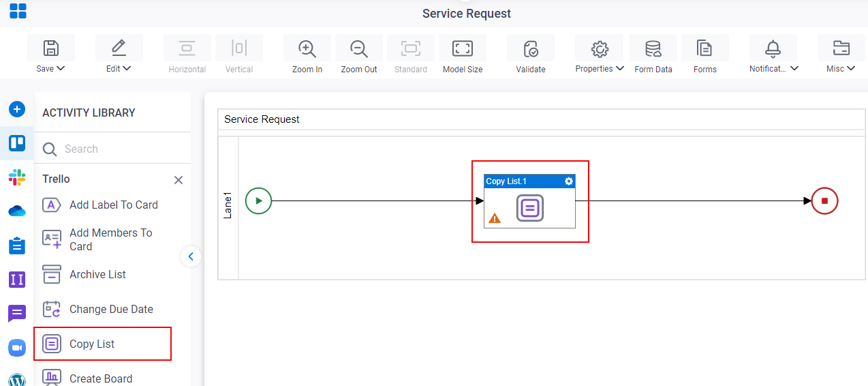Click the Copy List.1 warning icon
Screen dimensions: 868x386
coord(495,218)
